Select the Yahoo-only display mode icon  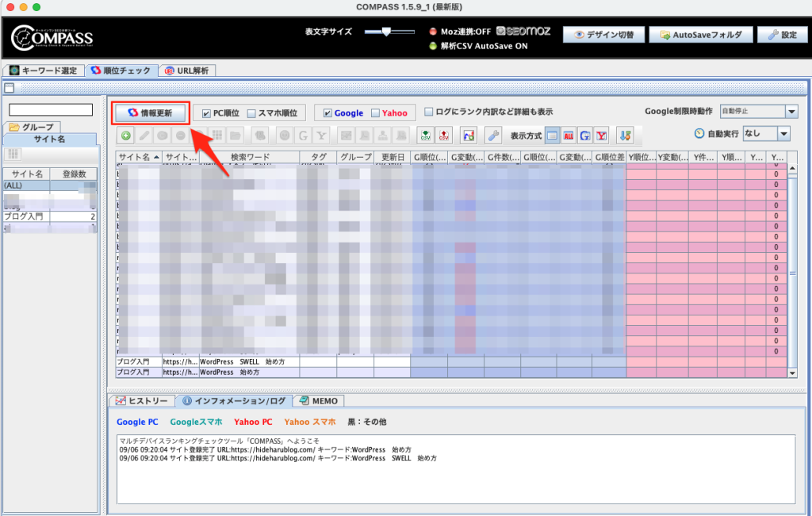click(x=603, y=136)
